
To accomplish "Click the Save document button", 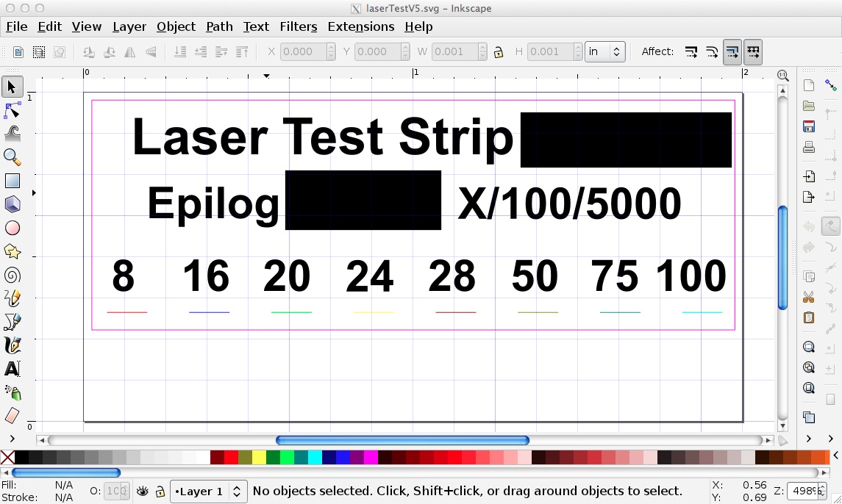I will [809, 125].
